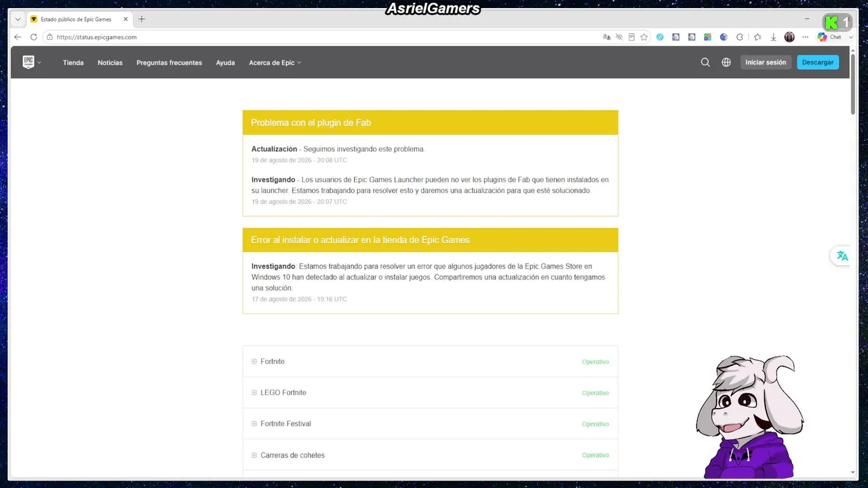
Task: Expand the Fortnite Festival status row
Action: point(254,424)
